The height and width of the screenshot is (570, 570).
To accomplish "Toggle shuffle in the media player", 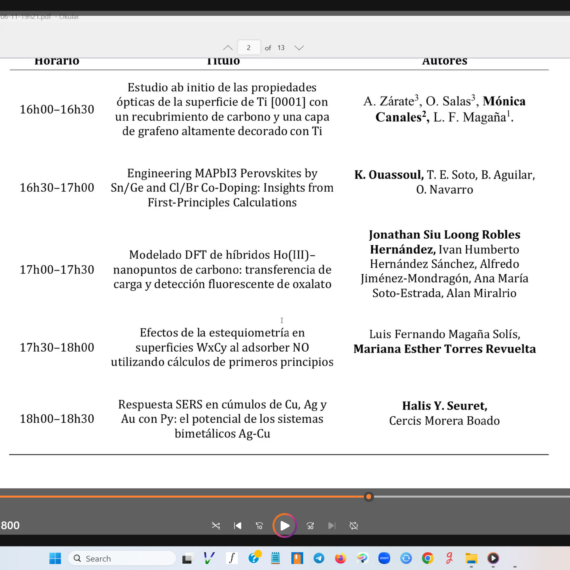I will (x=216, y=526).
